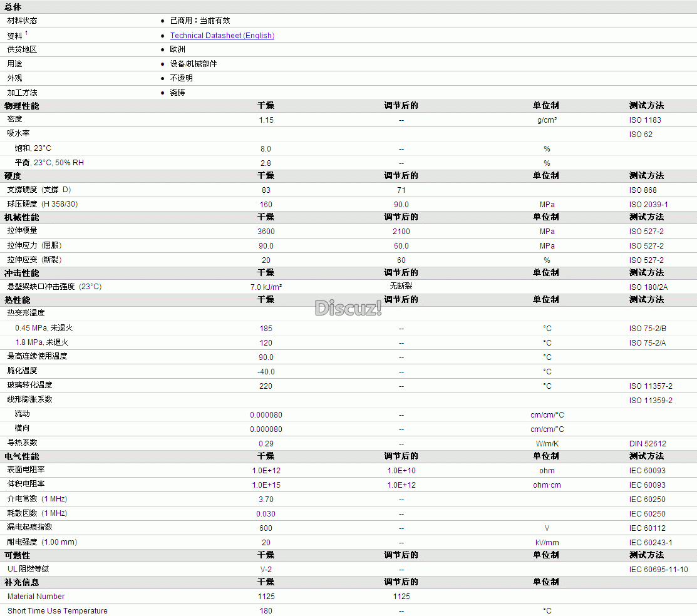The height and width of the screenshot is (616, 697).
Task: Click the kV/mm unit cell
Action: click(547, 543)
